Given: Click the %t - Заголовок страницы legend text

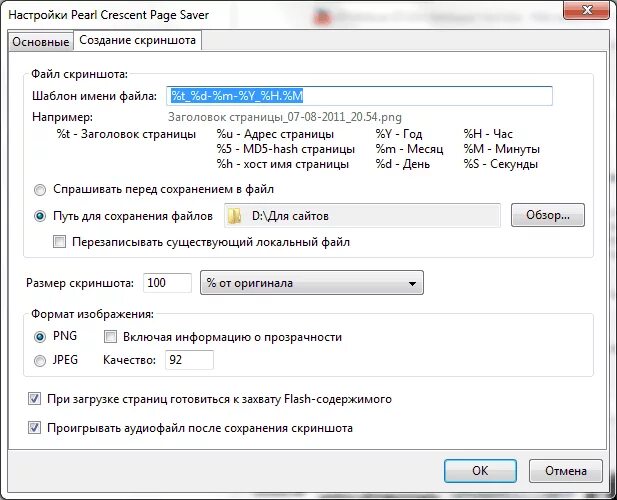Looking at the screenshot, I should pyautogui.click(x=126, y=134).
